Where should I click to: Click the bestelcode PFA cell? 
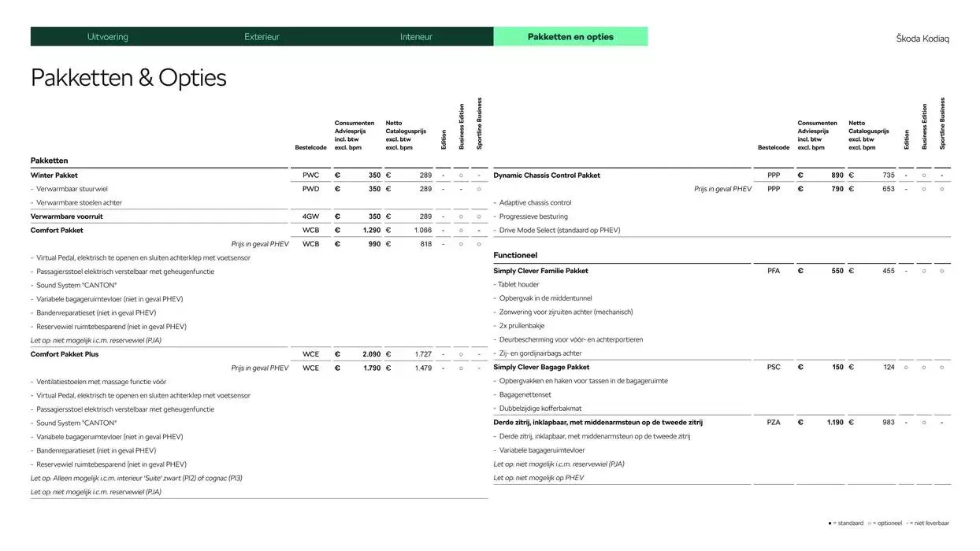point(773,270)
